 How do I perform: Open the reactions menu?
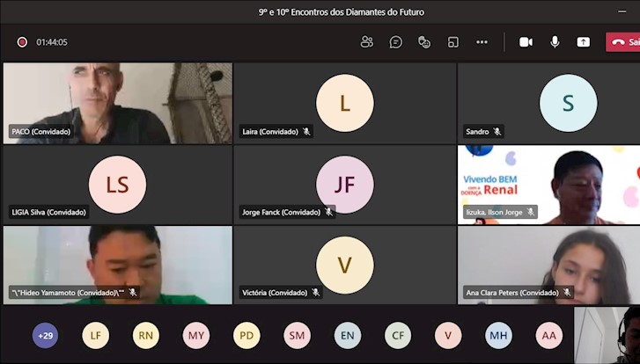click(x=424, y=41)
